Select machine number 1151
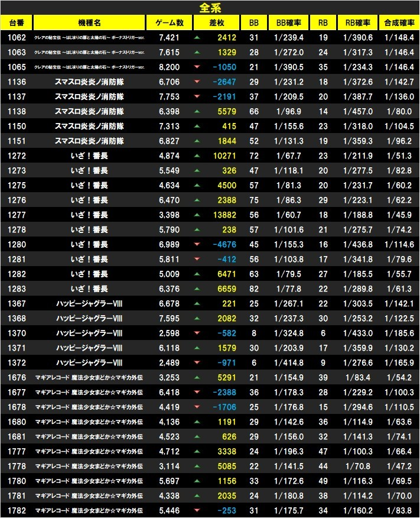 17,141
